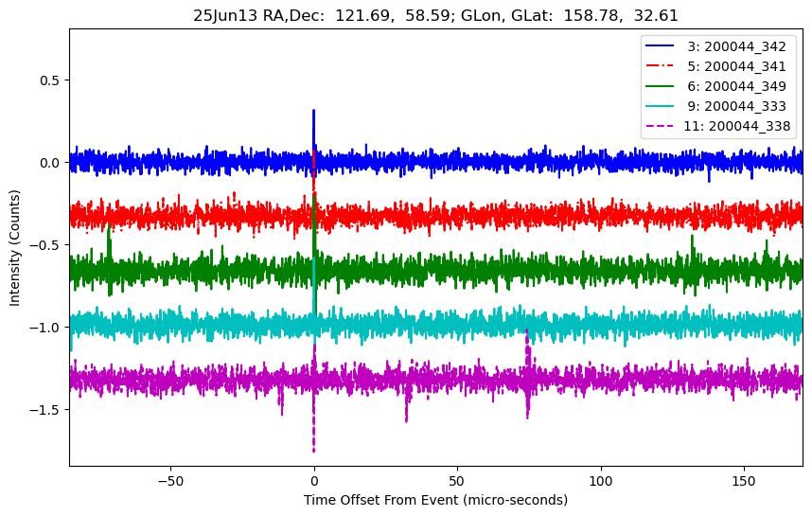Click the x-axis tick label 100
Viewport: 812px width, 516px height.
coord(601,481)
